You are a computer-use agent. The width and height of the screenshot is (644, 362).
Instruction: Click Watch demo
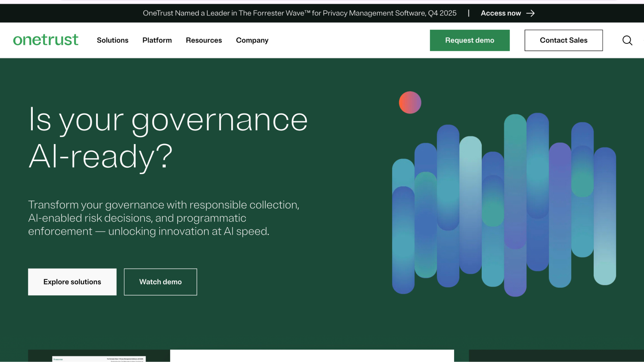point(160,282)
